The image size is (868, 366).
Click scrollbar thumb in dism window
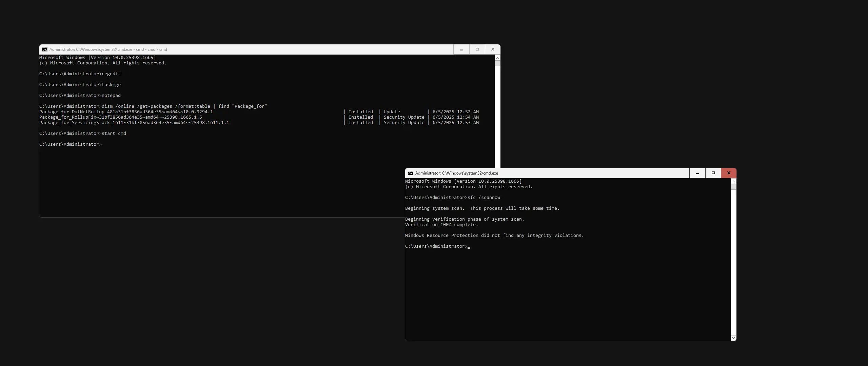(497, 63)
